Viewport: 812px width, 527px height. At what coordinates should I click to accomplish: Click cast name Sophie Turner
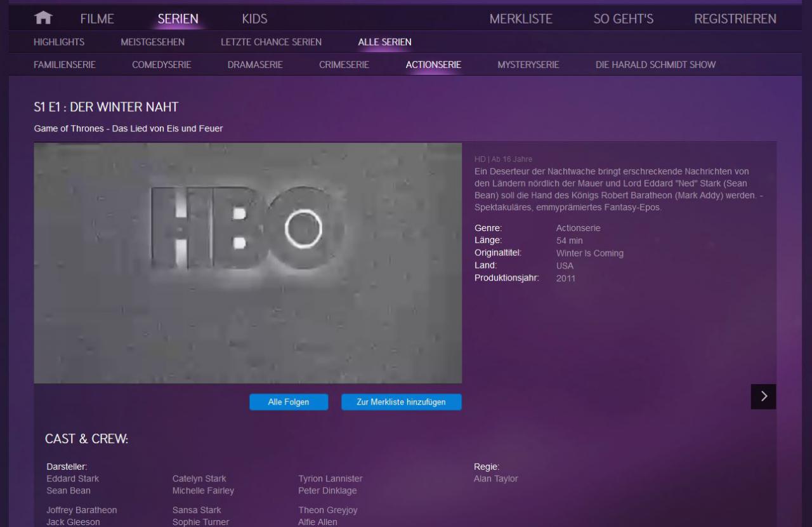[200, 522]
